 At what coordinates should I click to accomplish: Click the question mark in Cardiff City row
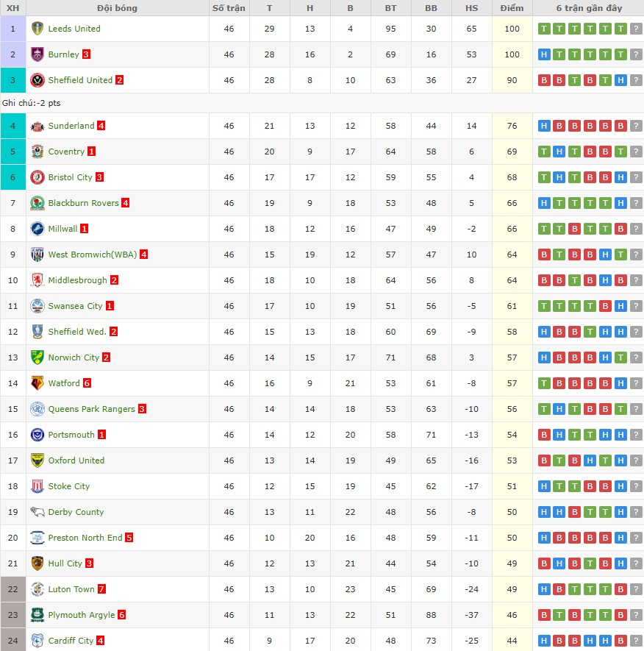click(x=636, y=641)
